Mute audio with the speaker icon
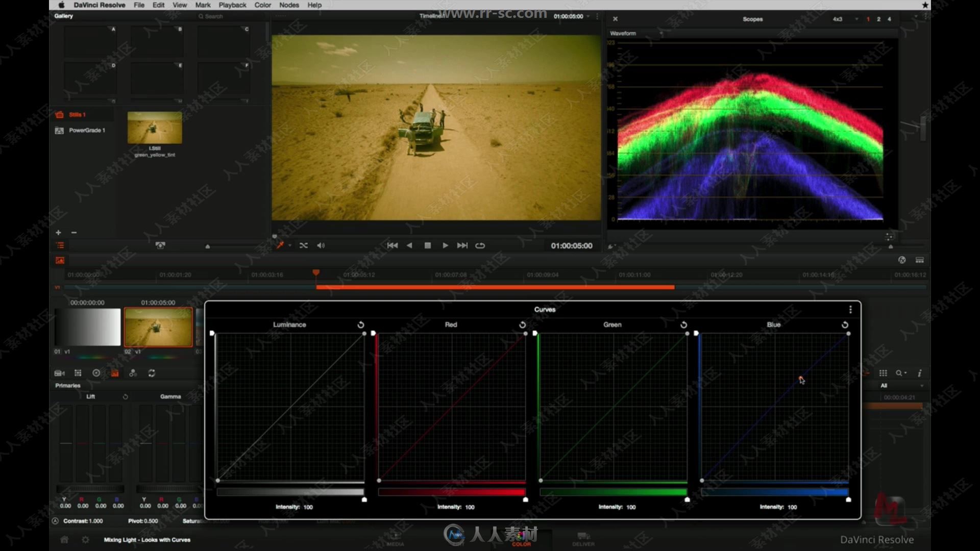Screen dimensions: 980x551 point(321,245)
